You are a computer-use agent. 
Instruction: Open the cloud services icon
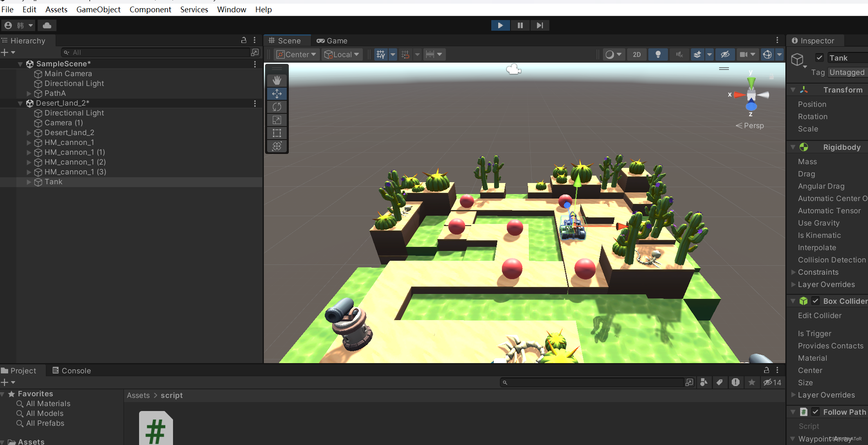click(47, 25)
